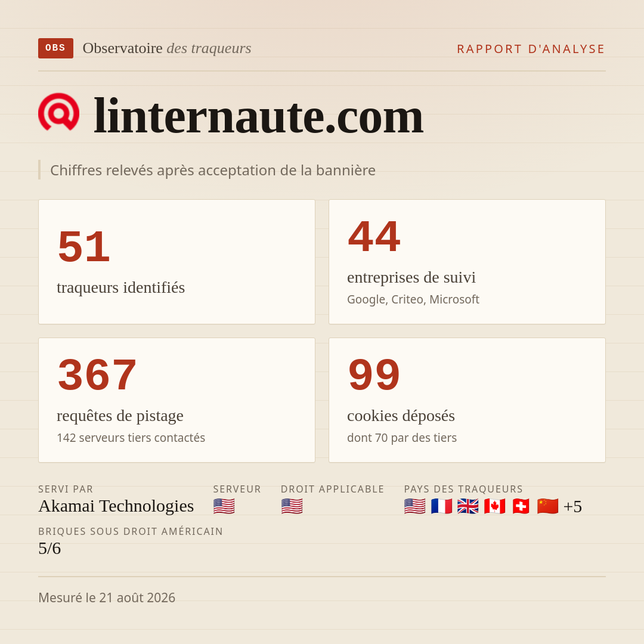
Task: Click the Canadian flag in tracker countries
Action: tap(494, 506)
